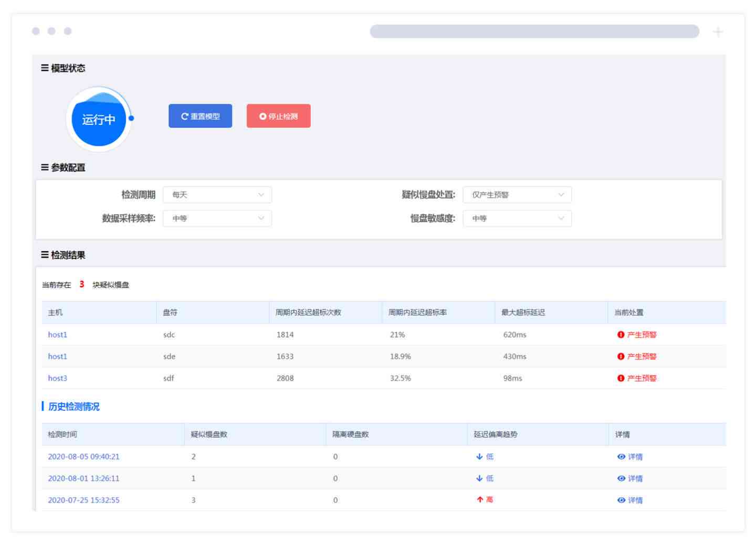This screenshot has height=545, width=756.
Task: Click the sdc drive letter cell
Action: click(169, 335)
